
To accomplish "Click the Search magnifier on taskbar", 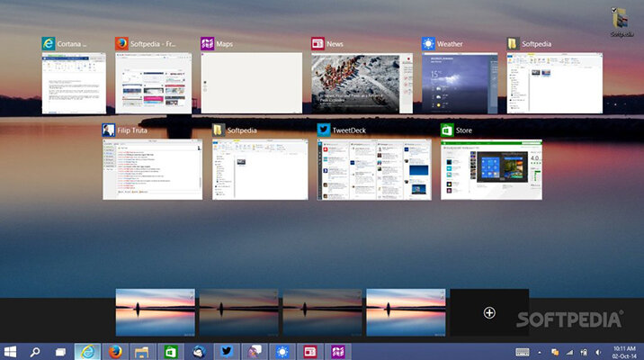I will pos(35,352).
